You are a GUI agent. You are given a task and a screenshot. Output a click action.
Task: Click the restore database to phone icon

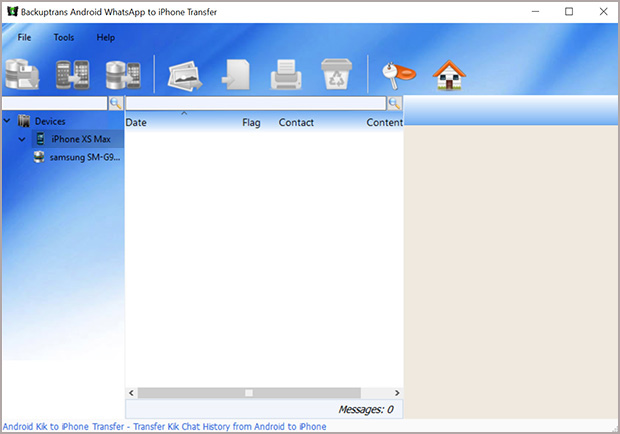click(121, 74)
